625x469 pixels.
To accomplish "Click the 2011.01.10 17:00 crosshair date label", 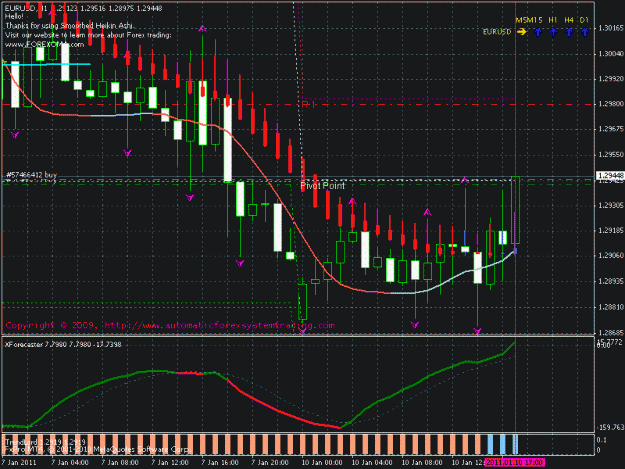I will (515, 463).
